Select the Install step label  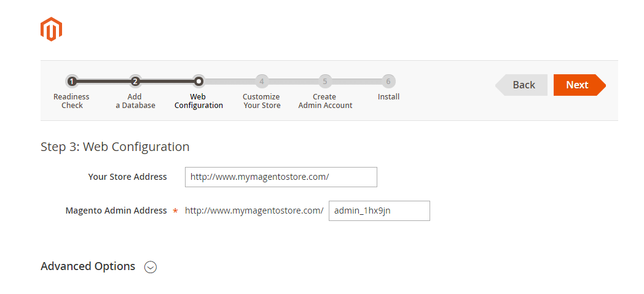[388, 97]
